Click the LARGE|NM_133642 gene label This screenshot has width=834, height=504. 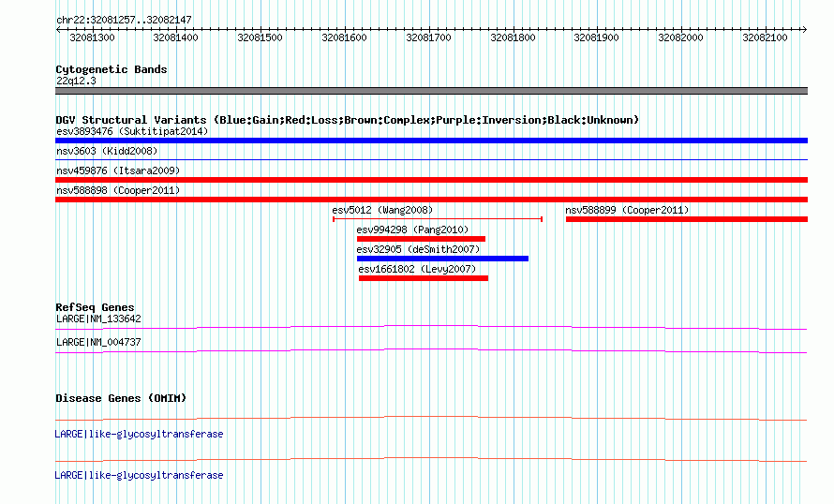pos(98,319)
